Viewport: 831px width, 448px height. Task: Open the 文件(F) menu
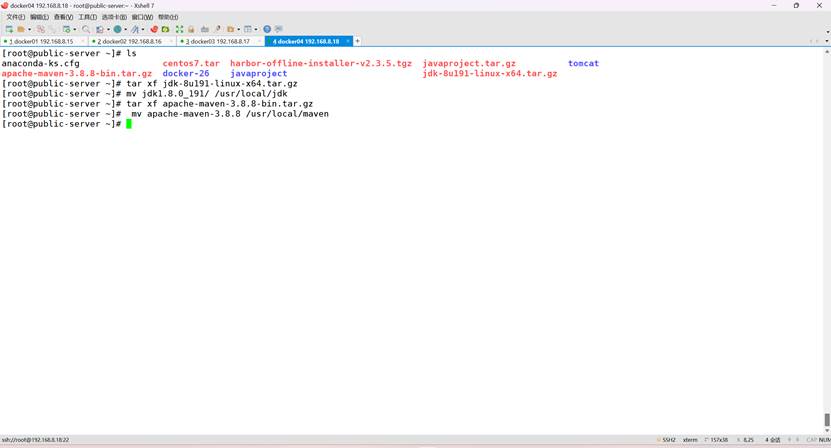click(15, 17)
